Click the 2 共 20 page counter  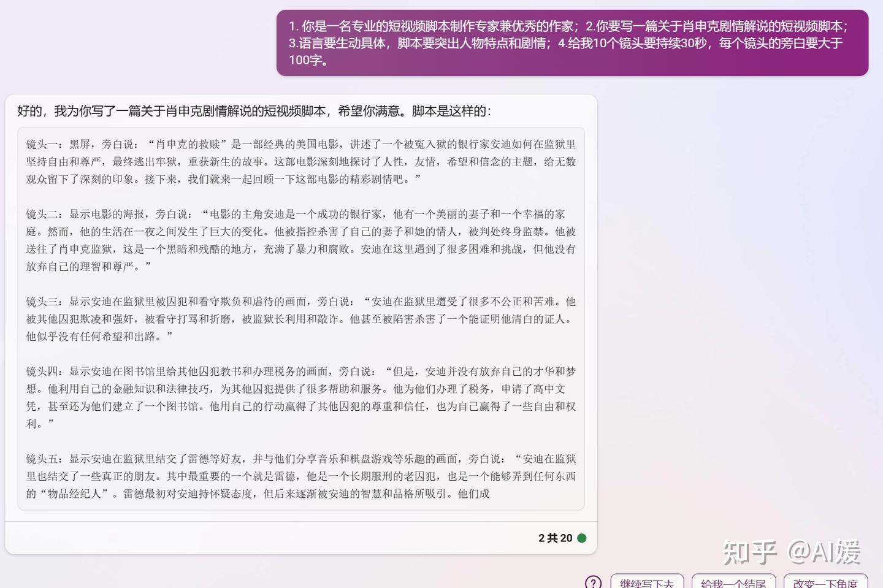(x=554, y=538)
